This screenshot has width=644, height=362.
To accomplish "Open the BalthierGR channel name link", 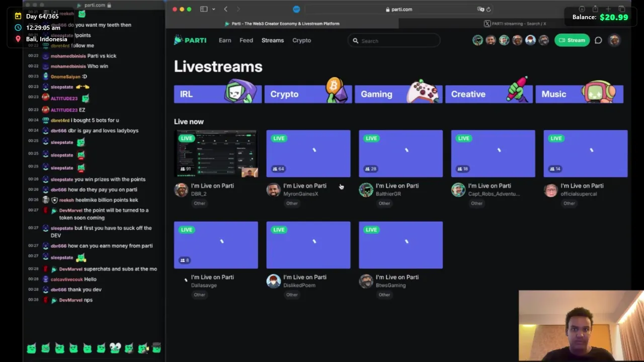I will tap(388, 194).
